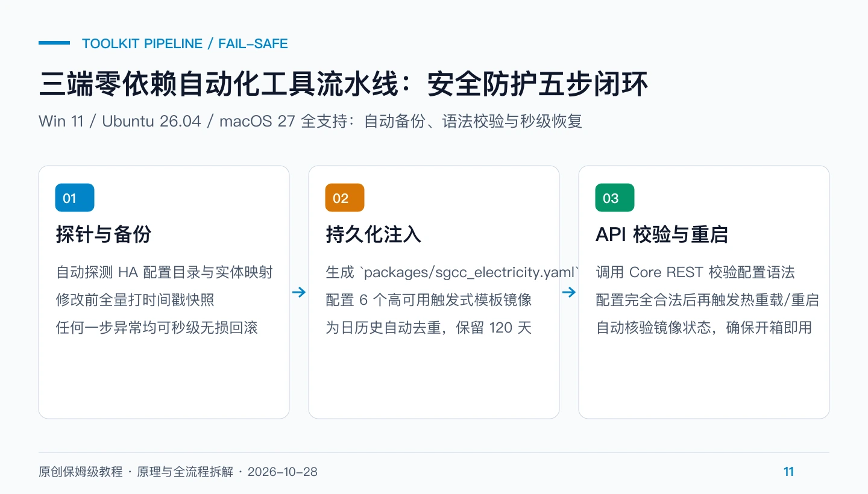868x494 pixels.
Task: Click the line "为日历史自动去重，保留 120 天"
Action: 429,328
